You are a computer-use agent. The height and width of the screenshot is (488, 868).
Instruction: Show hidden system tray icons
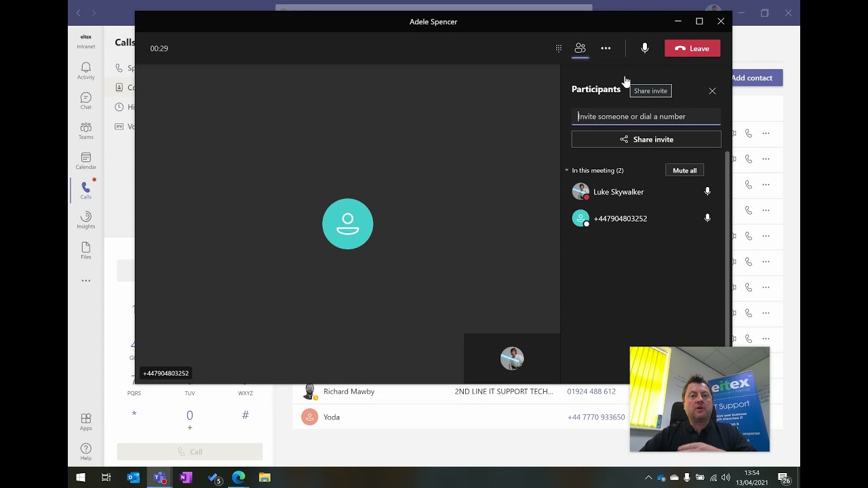pyautogui.click(x=648, y=478)
